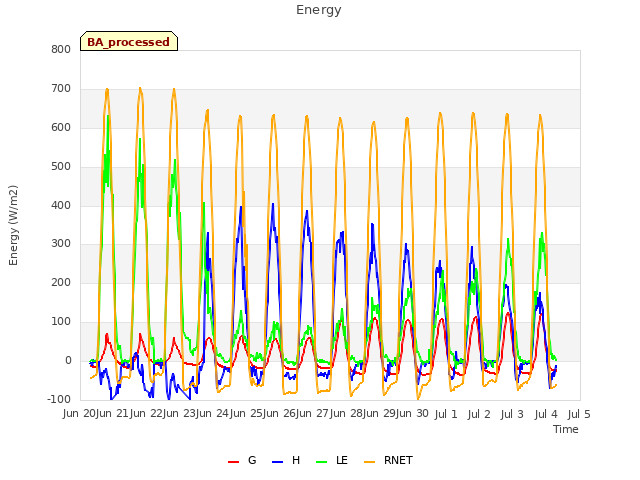Click the 400 y-axis tick label

tap(61, 205)
